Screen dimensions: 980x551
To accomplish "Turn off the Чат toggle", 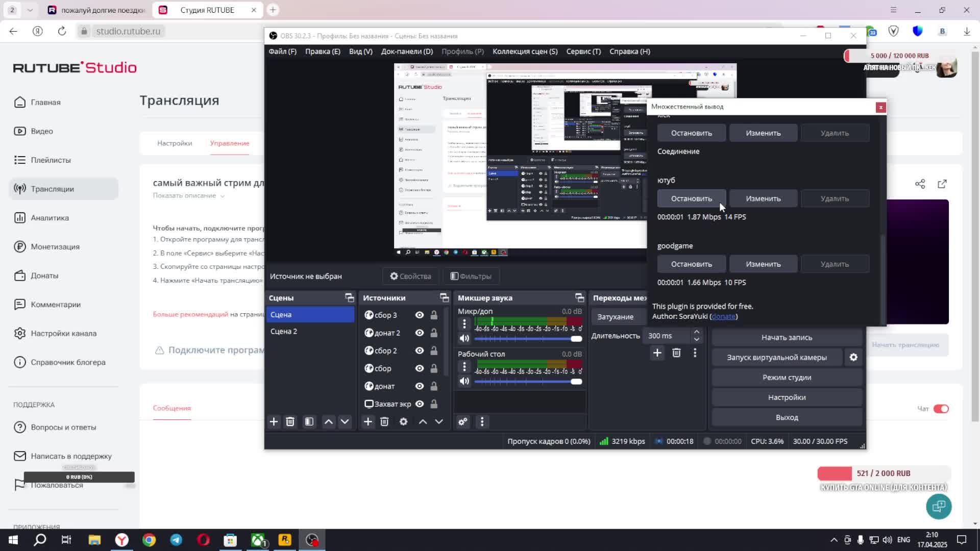I will 941,409.
